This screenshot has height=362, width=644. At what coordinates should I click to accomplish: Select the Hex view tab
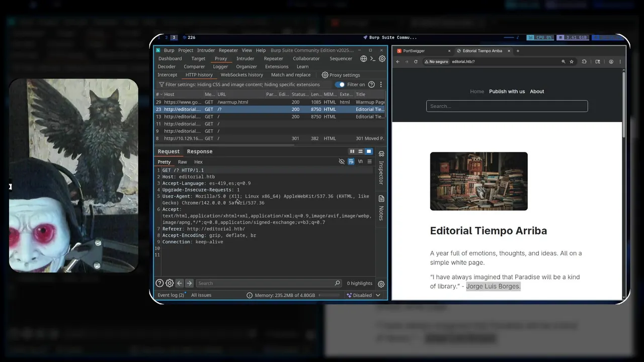point(198,162)
